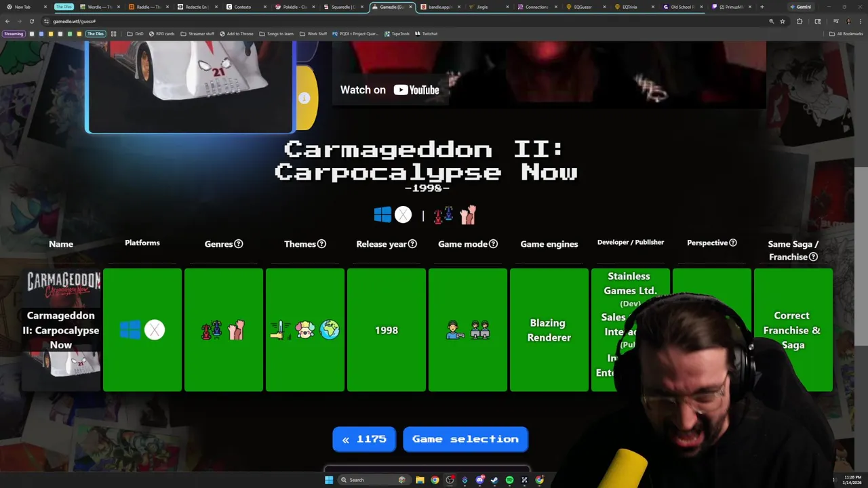
Task: Go back with the browser back arrow
Action: (x=7, y=21)
